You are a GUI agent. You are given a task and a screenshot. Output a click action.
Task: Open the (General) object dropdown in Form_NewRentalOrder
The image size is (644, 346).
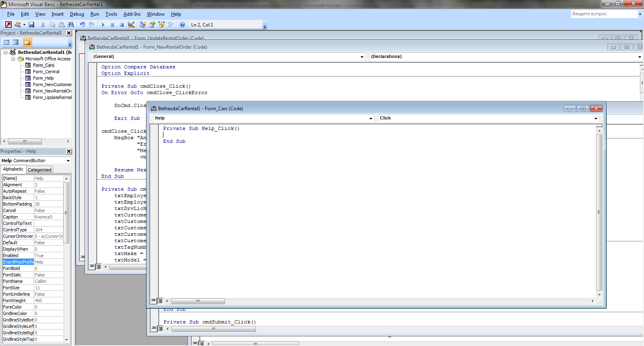point(362,57)
